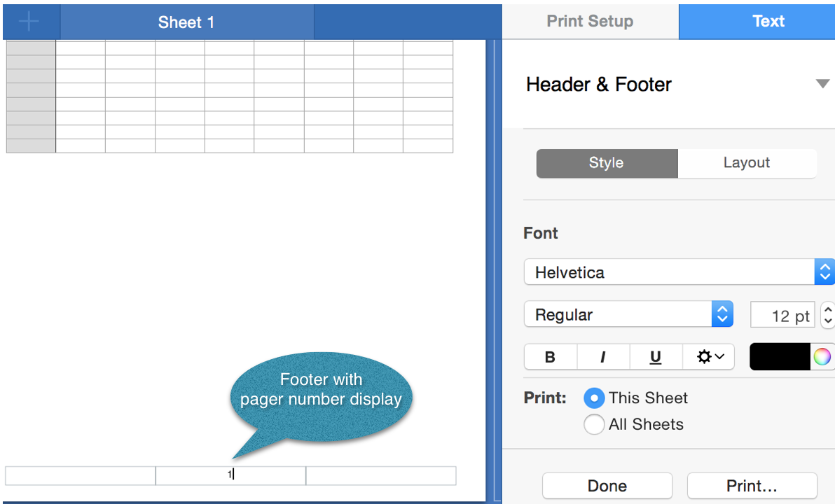Viewport: 835px width, 504px height.
Task: Select the Sheet 1 tab
Action: (186, 22)
